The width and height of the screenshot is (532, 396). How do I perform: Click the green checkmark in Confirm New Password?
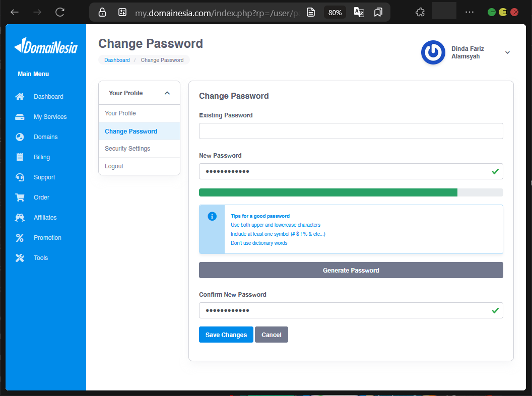[495, 310]
